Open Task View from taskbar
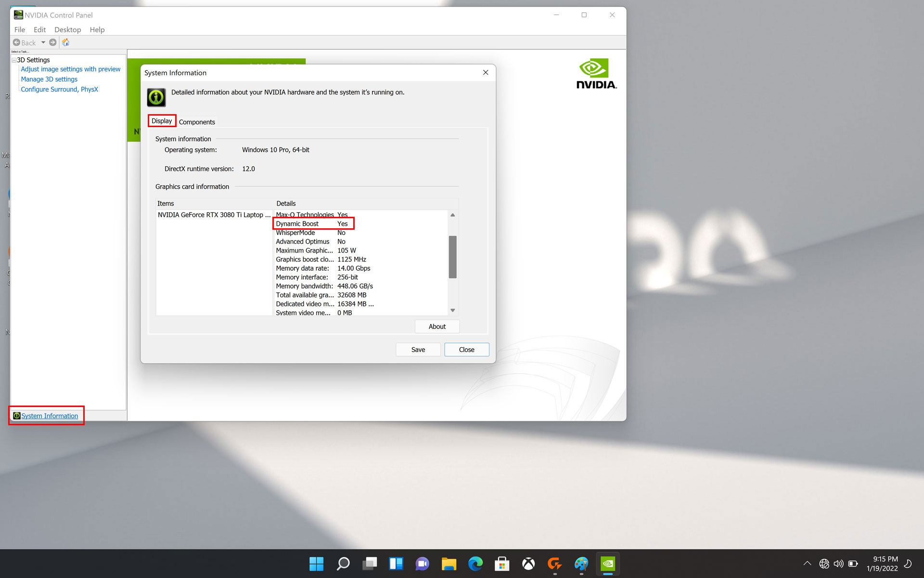 point(370,564)
